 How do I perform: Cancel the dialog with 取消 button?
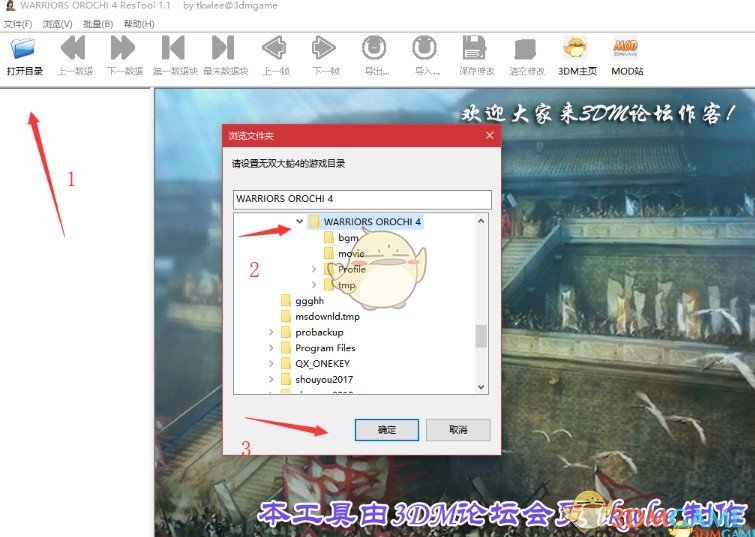458,430
